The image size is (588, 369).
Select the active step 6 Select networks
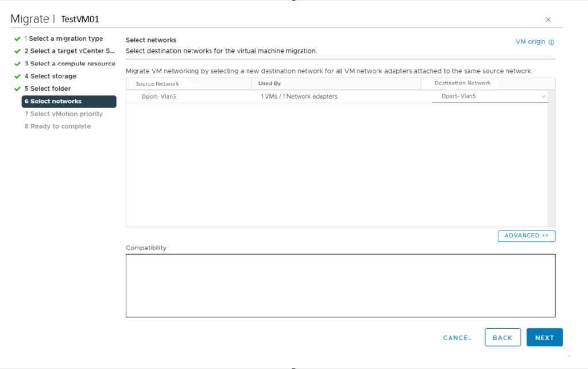[68, 102]
